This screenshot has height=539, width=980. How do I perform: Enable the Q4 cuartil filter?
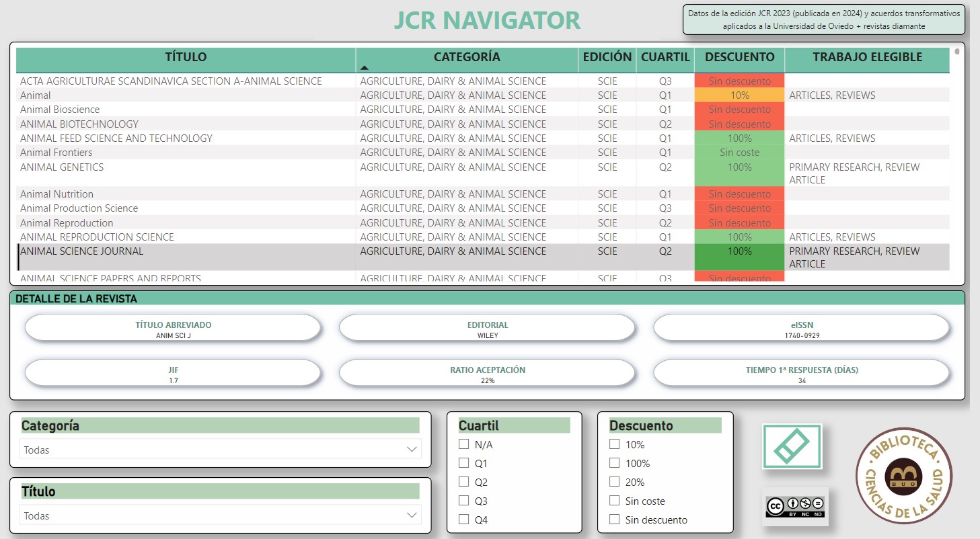point(463,519)
